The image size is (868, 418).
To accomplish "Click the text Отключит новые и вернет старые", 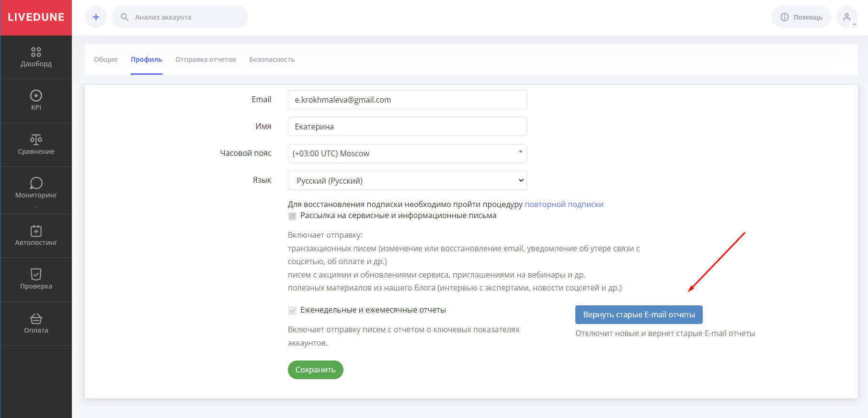I will tap(665, 333).
